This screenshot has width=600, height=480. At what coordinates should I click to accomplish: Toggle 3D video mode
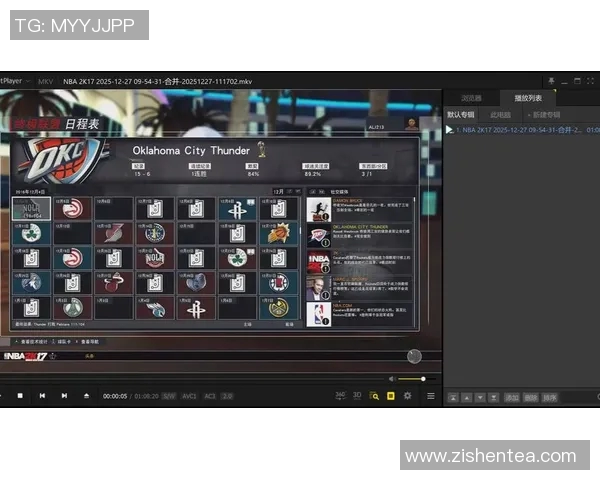point(357,396)
